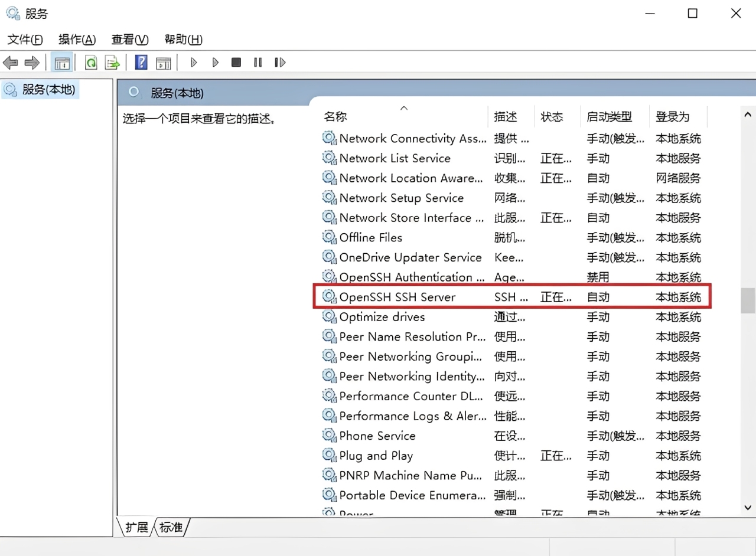The image size is (756, 556).
Task: Click the Back arrow toolbar icon
Action: 11,62
